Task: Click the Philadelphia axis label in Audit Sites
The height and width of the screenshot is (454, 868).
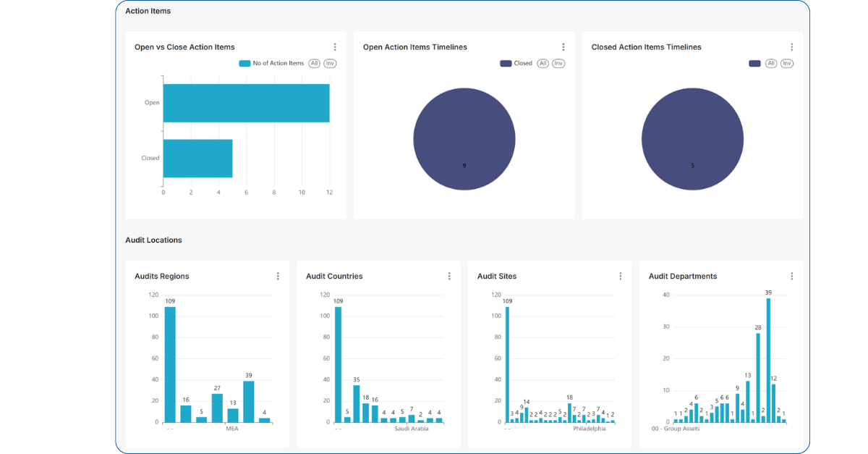Action: click(592, 429)
